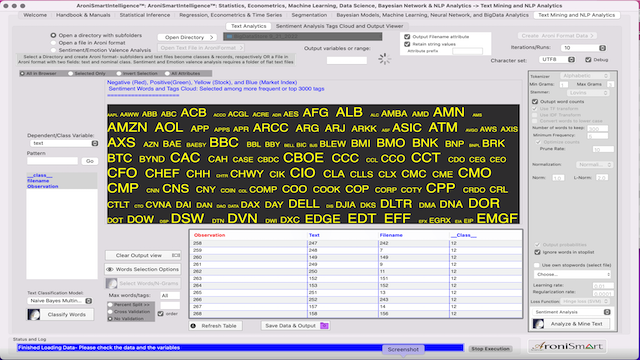640x360 pixels.
Task: Click the Stop Execution button
Action: 490,349
